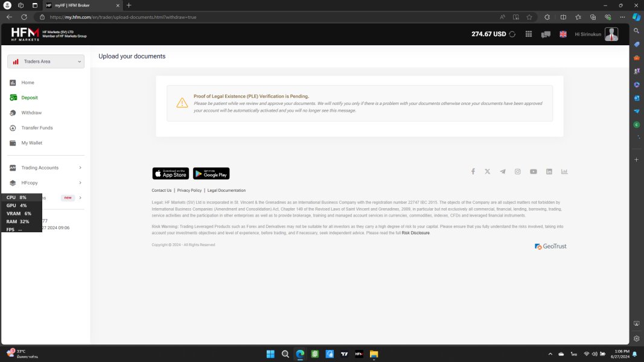Show hidden system tray icons chevron
The width and height of the screenshot is (644, 362).
coord(550,354)
